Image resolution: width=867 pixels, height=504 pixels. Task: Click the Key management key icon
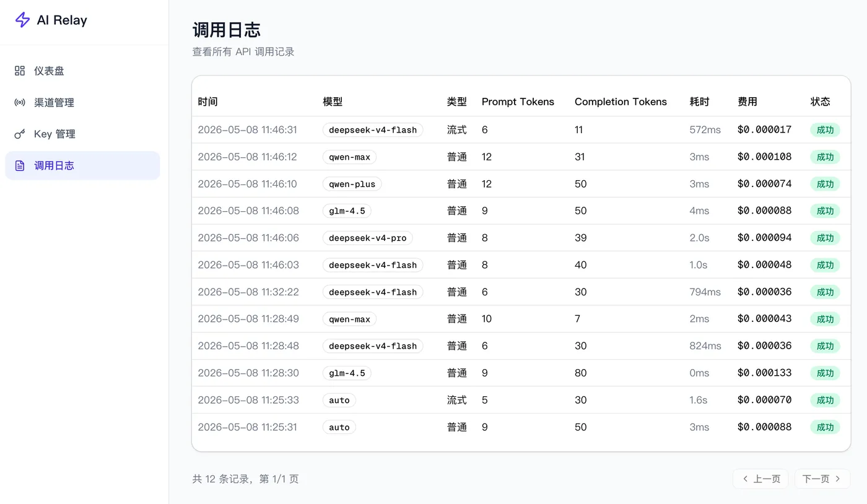pos(20,134)
